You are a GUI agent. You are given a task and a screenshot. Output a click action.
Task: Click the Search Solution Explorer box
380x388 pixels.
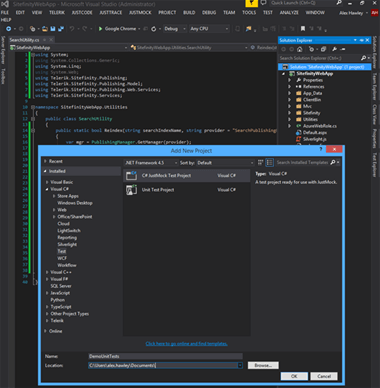pyautogui.click(x=319, y=58)
